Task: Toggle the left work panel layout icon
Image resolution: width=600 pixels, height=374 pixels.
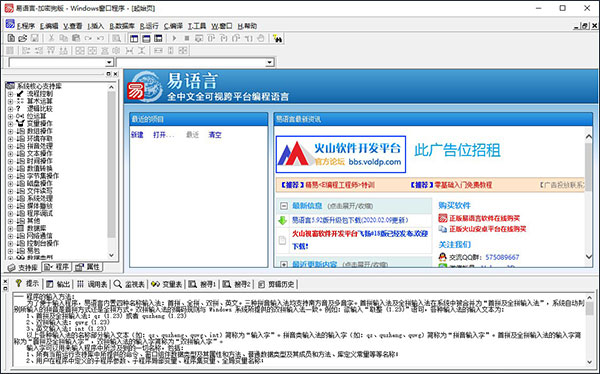Action: coord(134,38)
